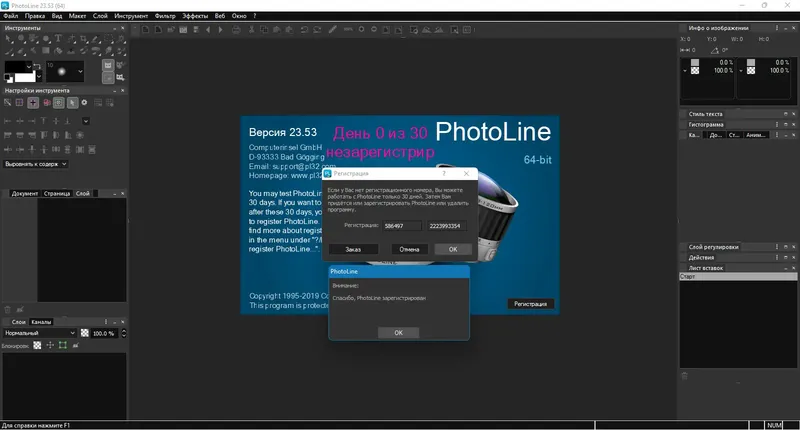Viewport: 800px width, 430px height.
Task: Open the Файл menu
Action: pyautogui.click(x=11, y=16)
